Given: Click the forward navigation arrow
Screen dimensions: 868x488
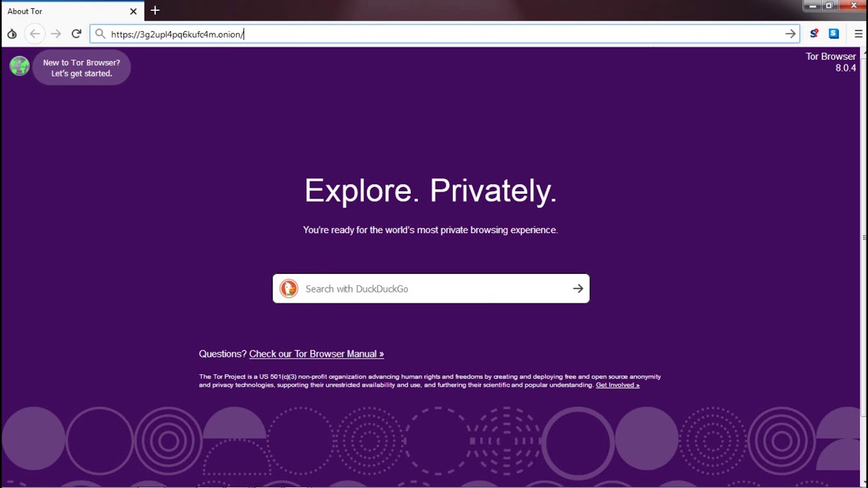Looking at the screenshot, I should tap(56, 34).
